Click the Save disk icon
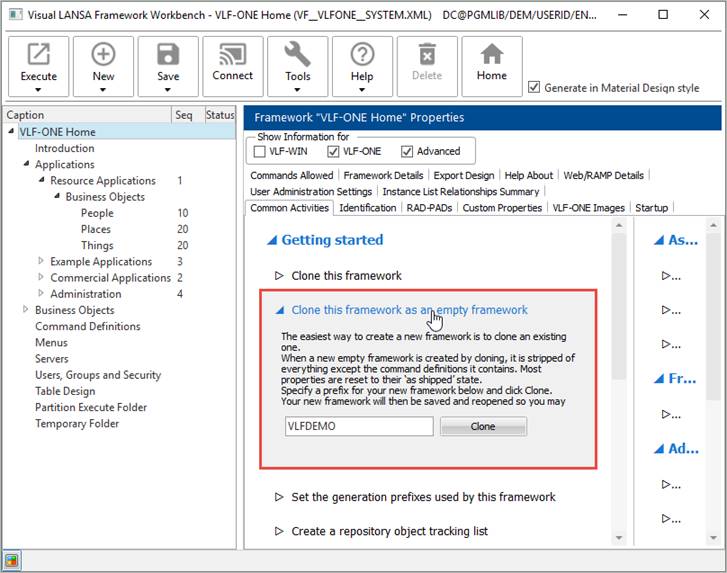The image size is (727, 573). [x=168, y=55]
